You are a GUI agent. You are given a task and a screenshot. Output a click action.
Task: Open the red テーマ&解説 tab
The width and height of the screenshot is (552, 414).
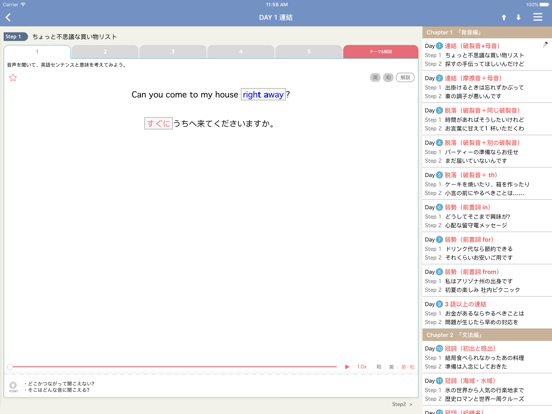coord(381,52)
